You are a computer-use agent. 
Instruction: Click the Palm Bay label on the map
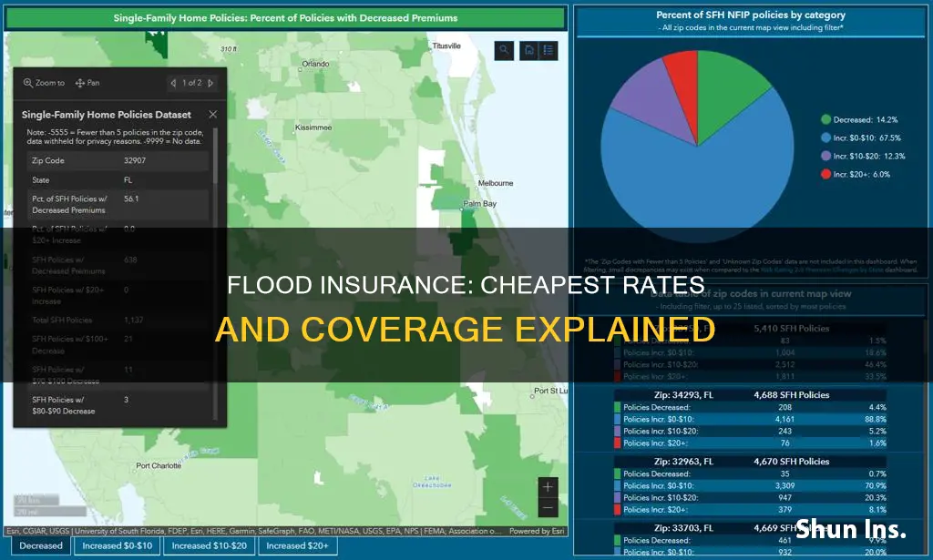coord(479,203)
